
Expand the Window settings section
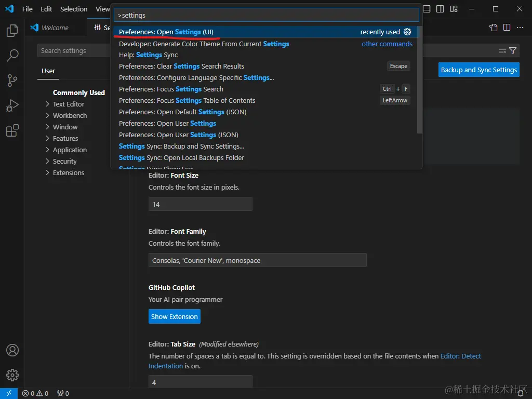click(65, 127)
